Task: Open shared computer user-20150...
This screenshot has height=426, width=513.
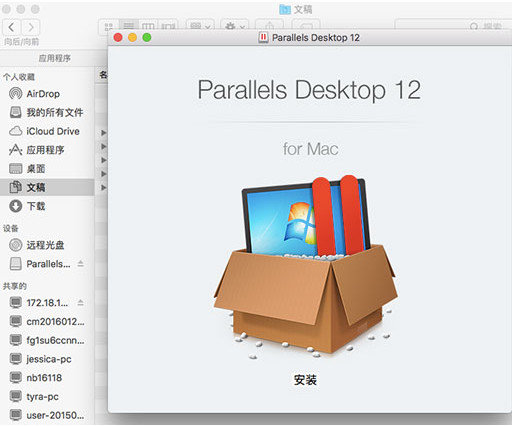Action: pyautogui.click(x=47, y=415)
